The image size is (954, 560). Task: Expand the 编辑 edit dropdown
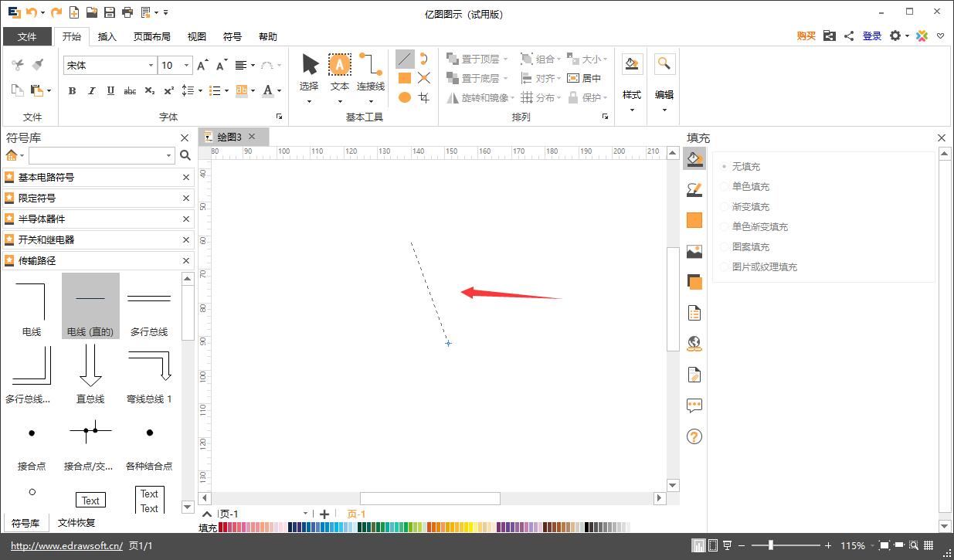coord(664,110)
